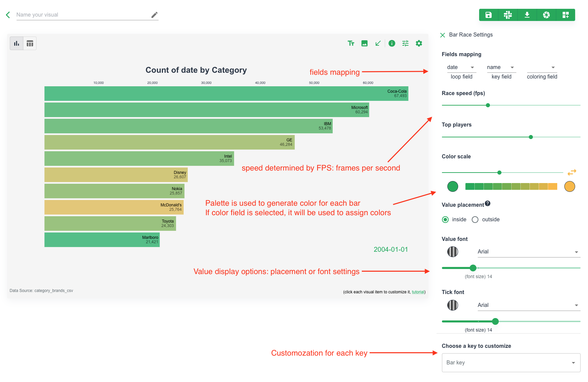Click the Intel bar
The image size is (588, 382).
[139, 159]
